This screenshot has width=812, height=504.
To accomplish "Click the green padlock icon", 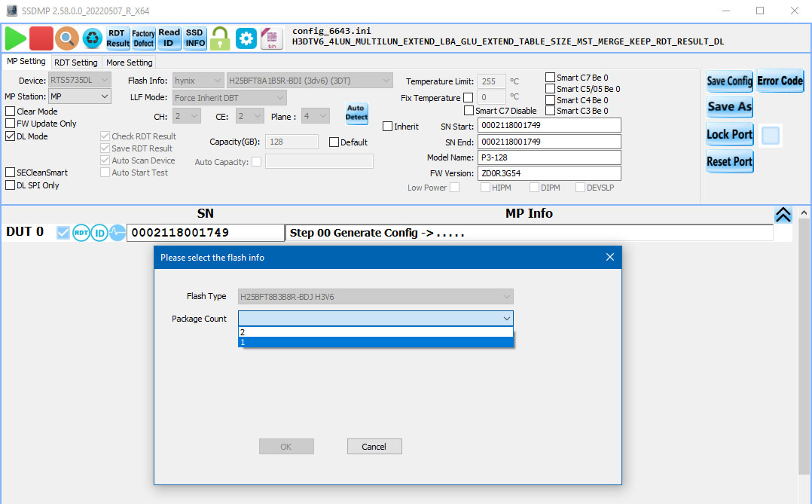I will coord(220,38).
